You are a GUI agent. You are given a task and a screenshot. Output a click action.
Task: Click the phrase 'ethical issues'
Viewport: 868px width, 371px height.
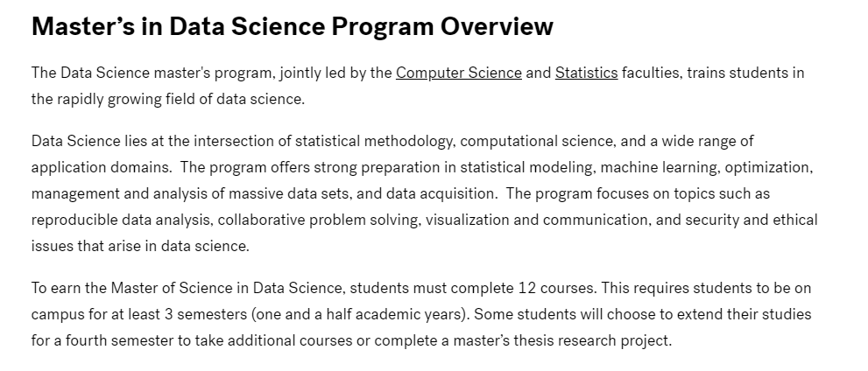(793, 220)
